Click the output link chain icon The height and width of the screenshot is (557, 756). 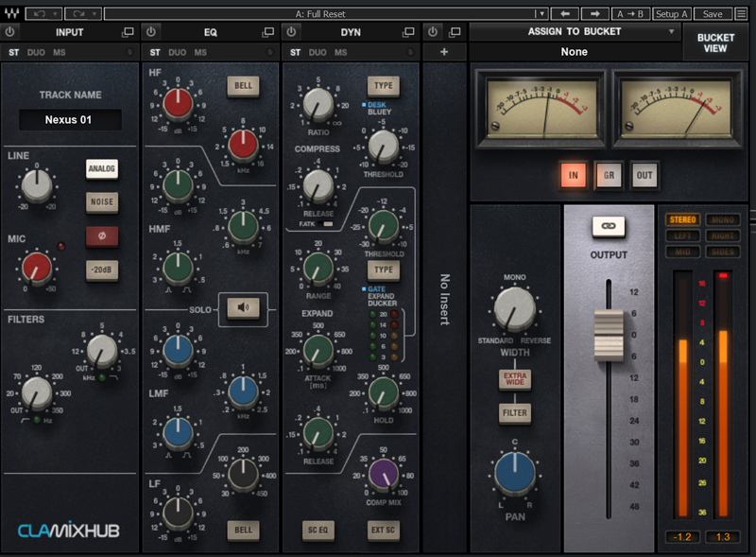(609, 226)
